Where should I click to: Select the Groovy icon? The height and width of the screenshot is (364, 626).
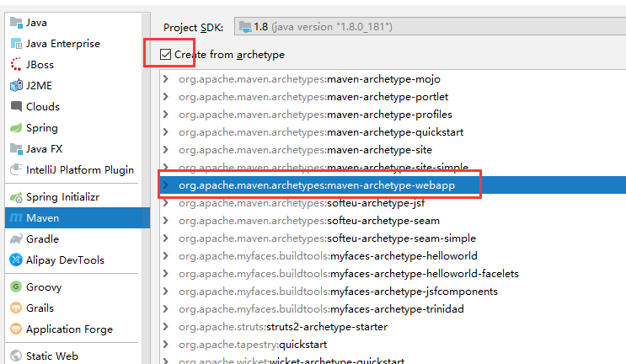(x=16, y=286)
